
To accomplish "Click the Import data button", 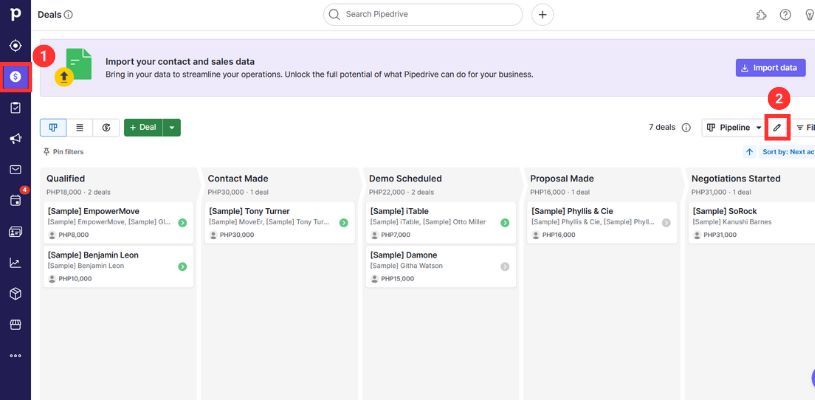I will 770,68.
